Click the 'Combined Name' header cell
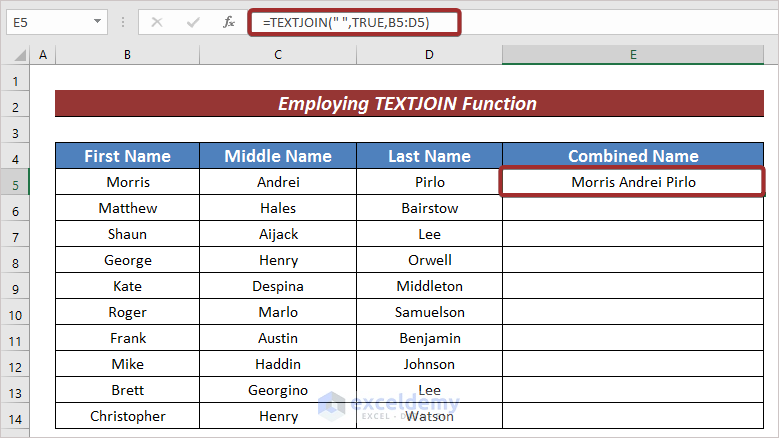Image resolution: width=779 pixels, height=438 pixels. [x=633, y=156]
